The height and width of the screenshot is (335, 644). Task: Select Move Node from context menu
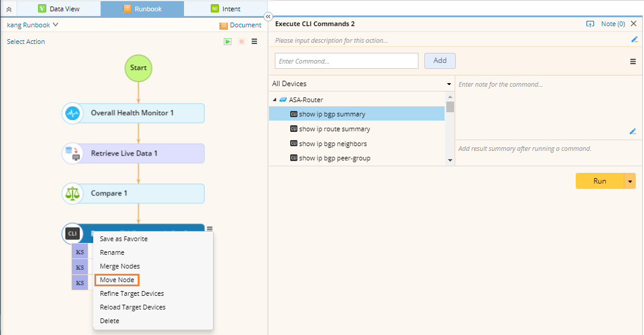pos(117,280)
